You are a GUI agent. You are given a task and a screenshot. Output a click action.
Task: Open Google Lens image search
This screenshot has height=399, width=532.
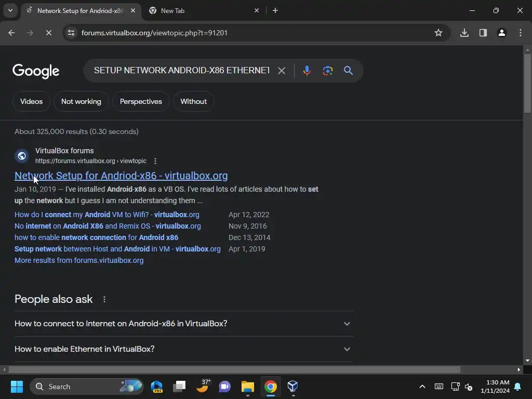tap(327, 71)
